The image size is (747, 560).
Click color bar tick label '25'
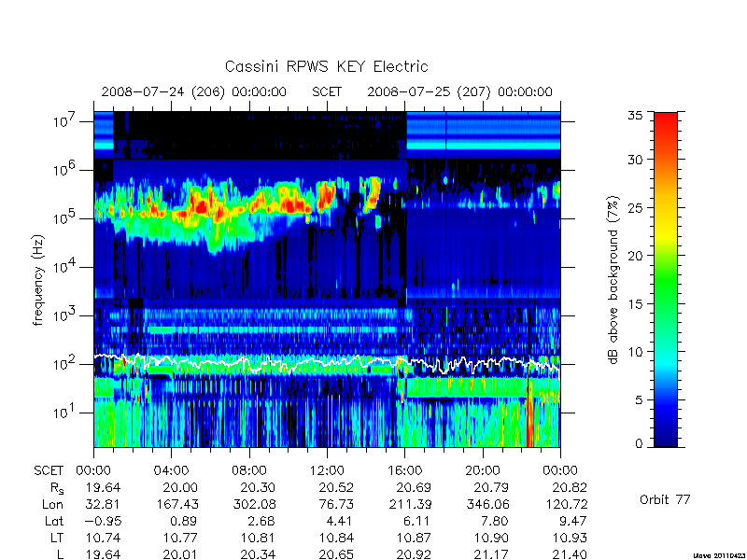click(x=635, y=207)
